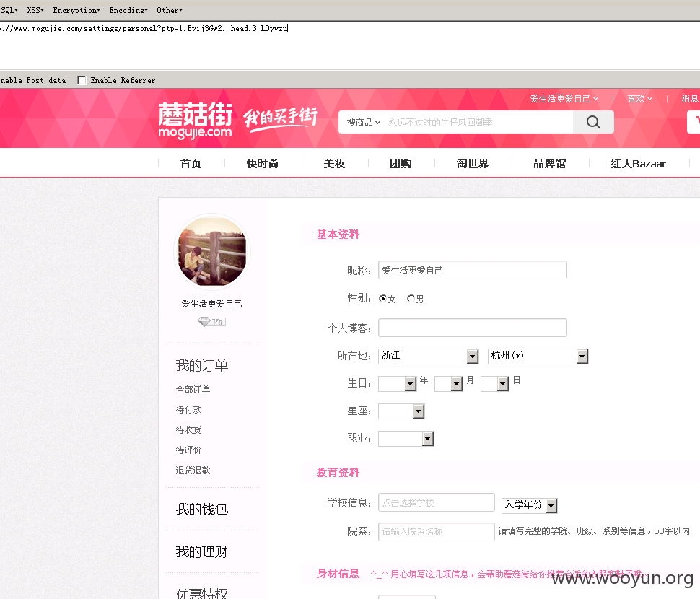Open 全部订单 in the sidebar

tap(193, 390)
